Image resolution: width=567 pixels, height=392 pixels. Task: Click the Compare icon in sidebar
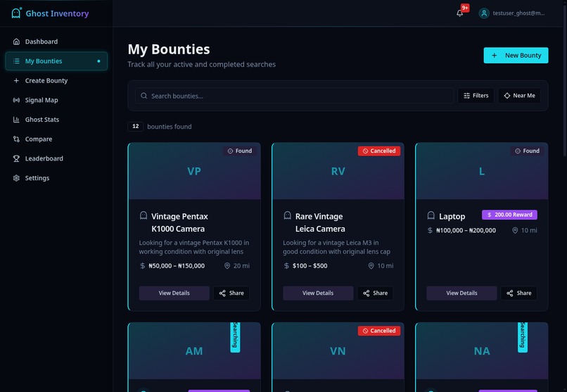click(x=16, y=139)
